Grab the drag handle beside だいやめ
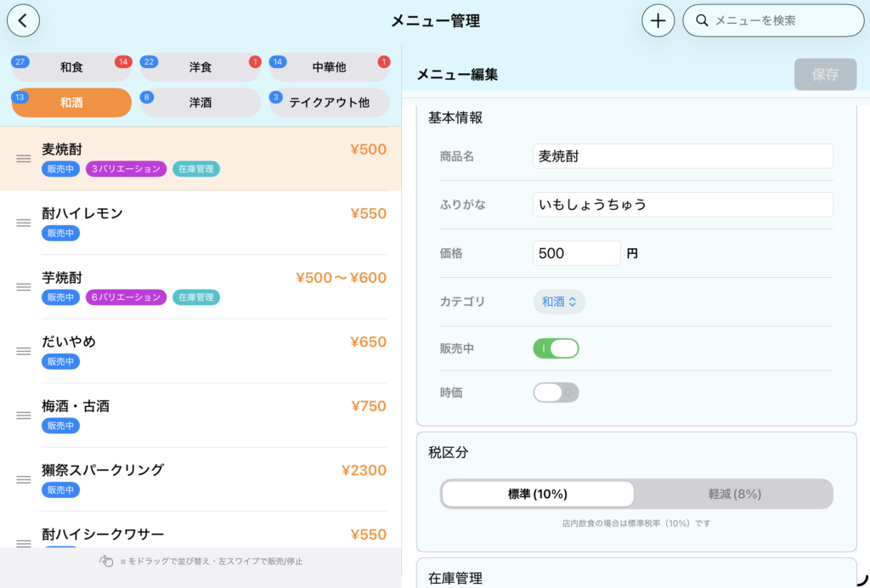 point(24,351)
